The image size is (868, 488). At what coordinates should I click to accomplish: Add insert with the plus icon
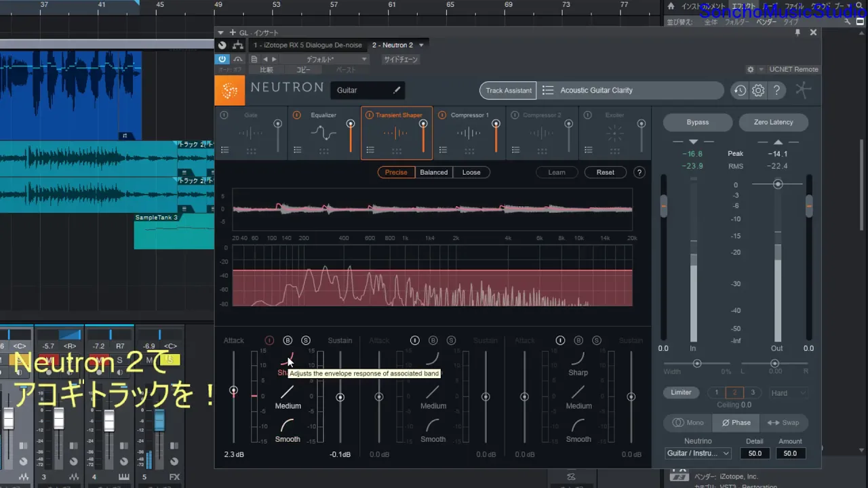tap(233, 33)
